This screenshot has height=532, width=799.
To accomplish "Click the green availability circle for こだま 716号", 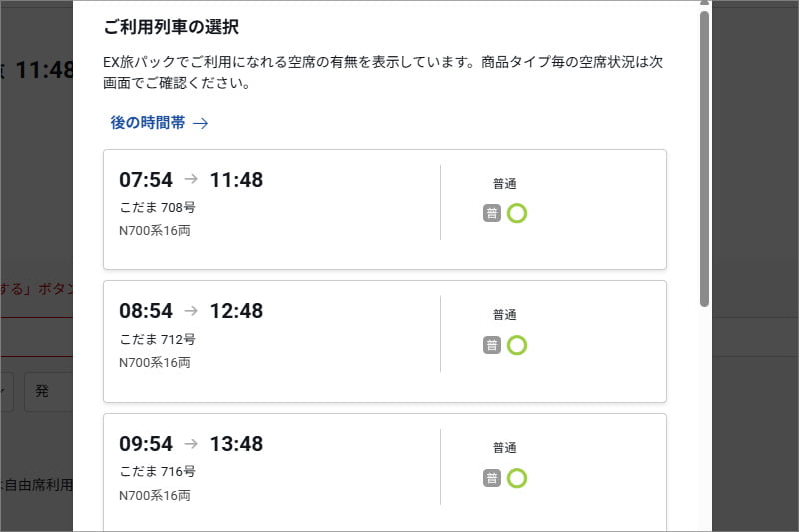I will point(517,478).
